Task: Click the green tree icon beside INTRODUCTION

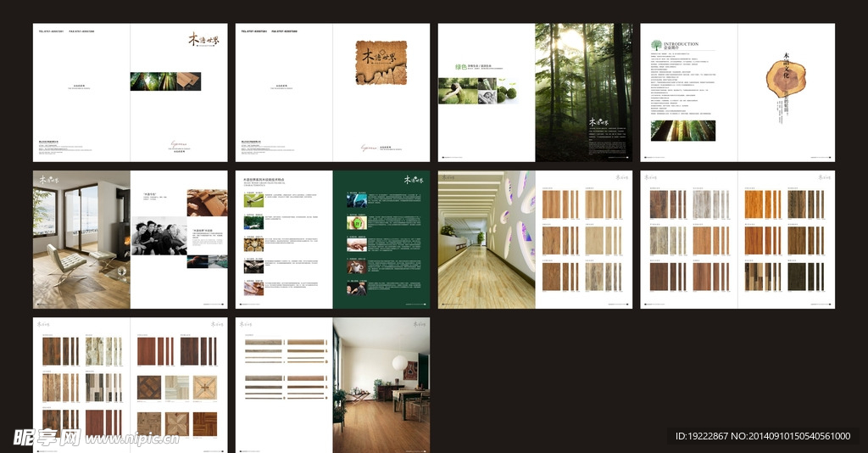Action: coord(656,45)
